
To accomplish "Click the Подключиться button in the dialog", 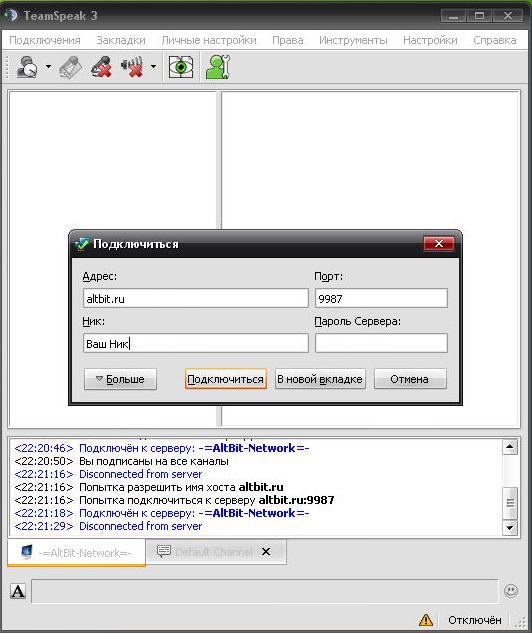I will (226, 379).
